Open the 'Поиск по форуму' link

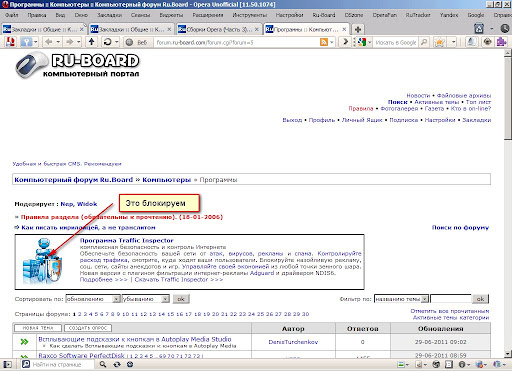pos(460,228)
